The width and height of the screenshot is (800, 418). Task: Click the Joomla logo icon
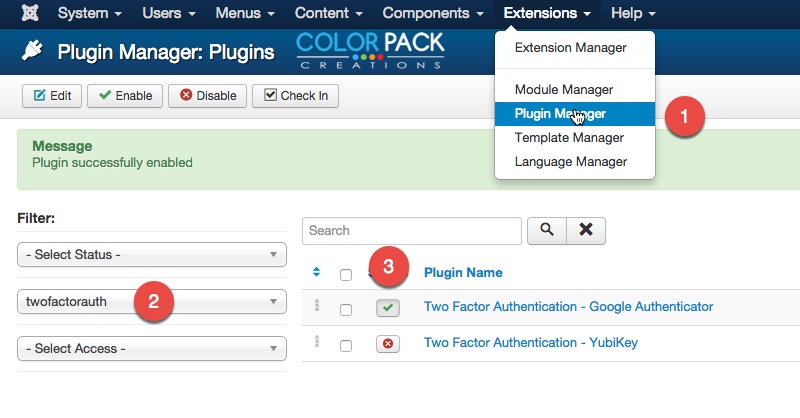click(30, 13)
